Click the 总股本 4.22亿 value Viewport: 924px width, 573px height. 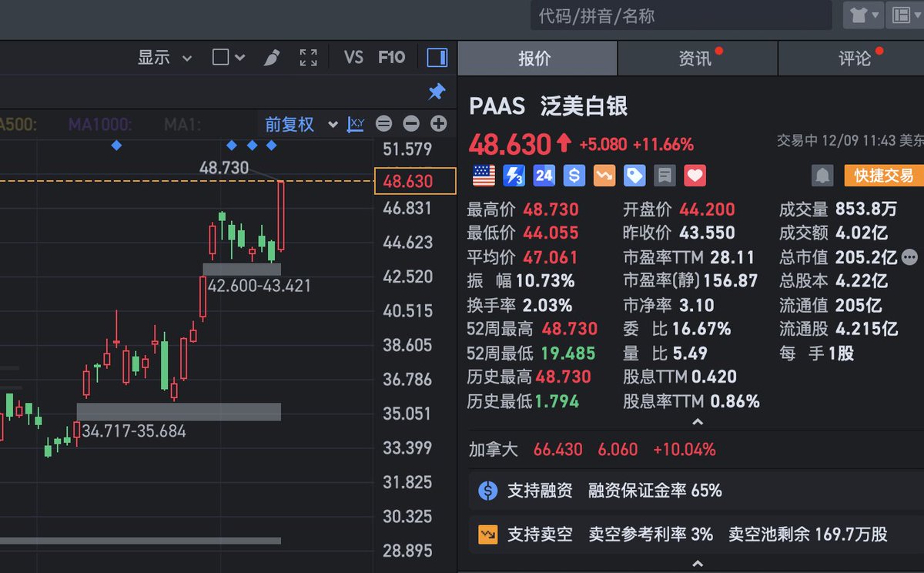[862, 281]
